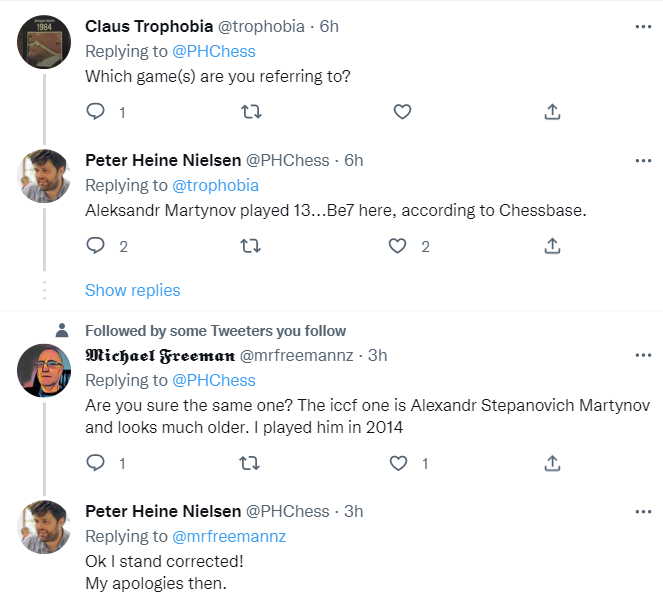Image resolution: width=663 pixels, height=608 pixels.
Task: Open Claus Trophobia's profile picture
Action: tap(45, 42)
